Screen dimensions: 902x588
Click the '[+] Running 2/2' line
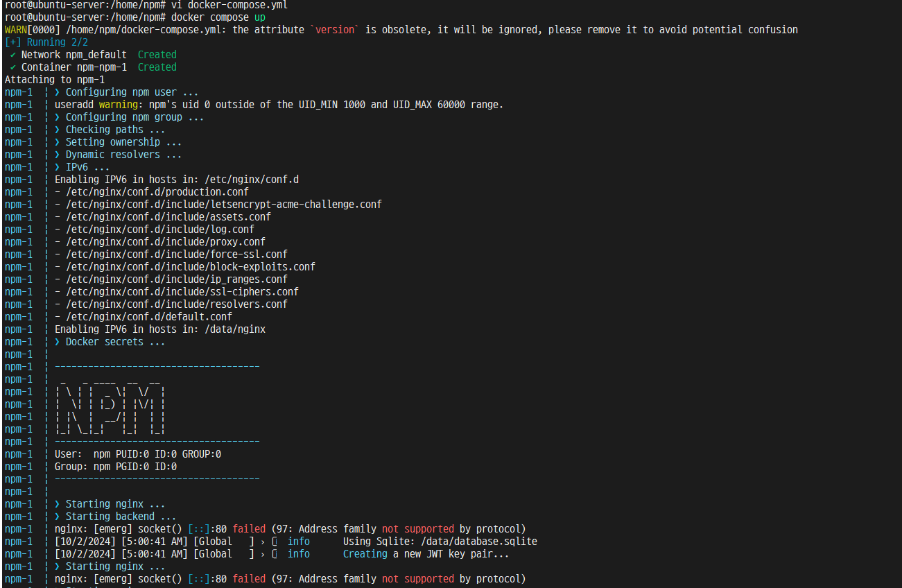pyautogui.click(x=46, y=42)
